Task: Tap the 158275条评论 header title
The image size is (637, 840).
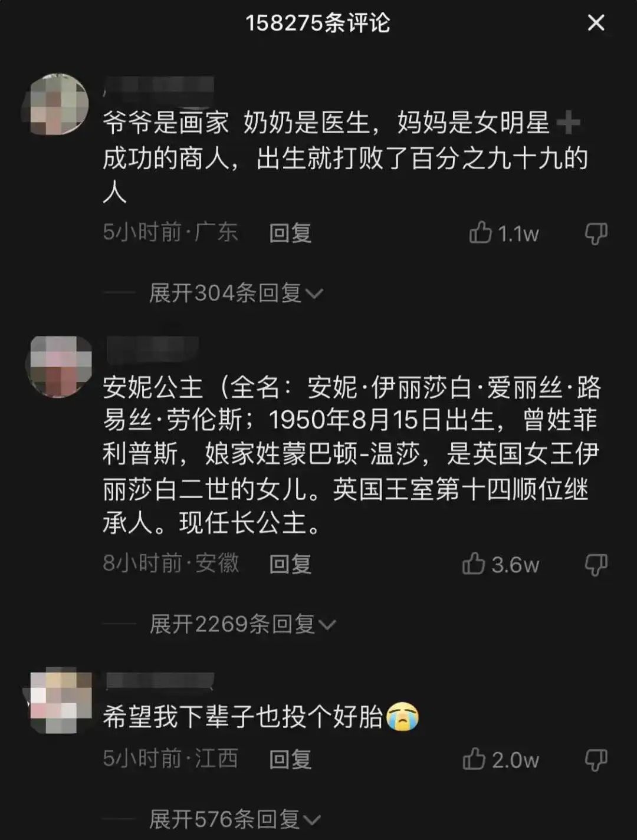Action: coord(318,23)
